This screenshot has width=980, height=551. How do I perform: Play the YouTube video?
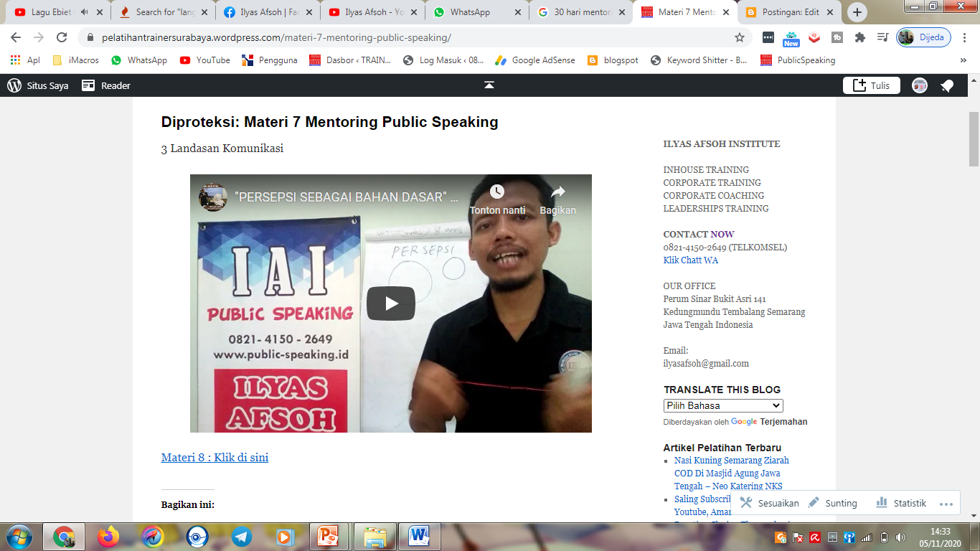pos(391,303)
